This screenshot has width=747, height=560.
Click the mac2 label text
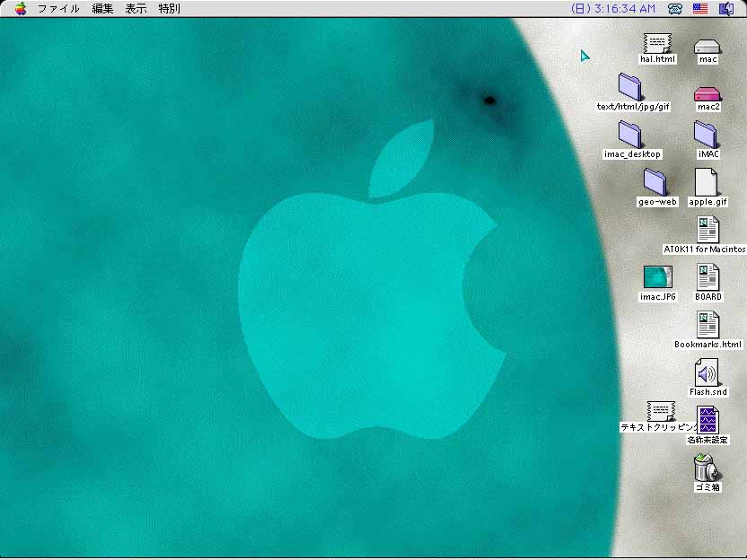coord(707,107)
